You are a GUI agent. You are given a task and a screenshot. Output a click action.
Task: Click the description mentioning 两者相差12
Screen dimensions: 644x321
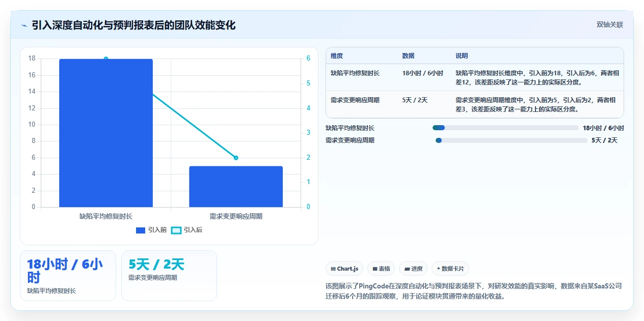tap(538, 77)
